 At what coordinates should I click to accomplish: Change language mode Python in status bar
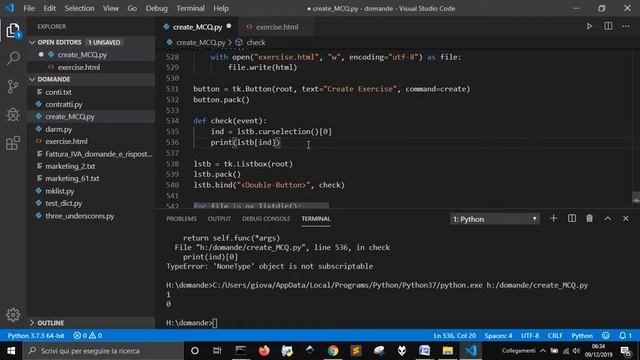[582, 336]
